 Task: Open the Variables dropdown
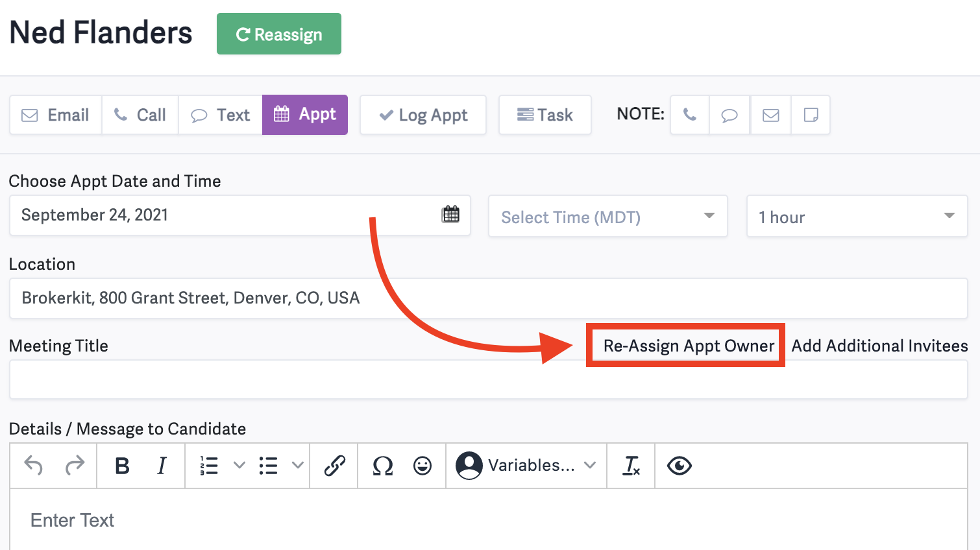pyautogui.click(x=526, y=466)
